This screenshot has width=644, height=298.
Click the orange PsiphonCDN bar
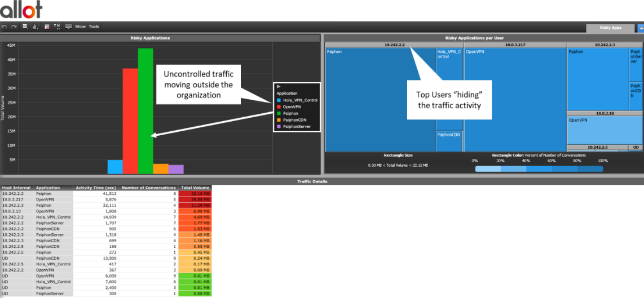(x=161, y=168)
